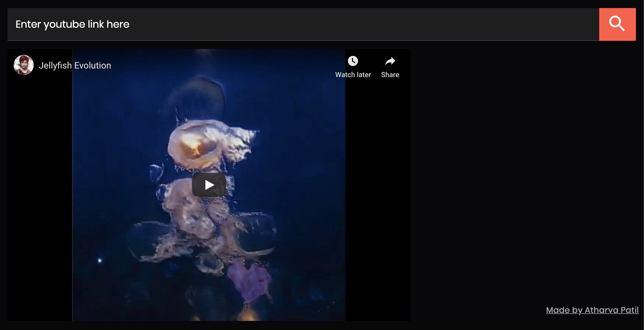Viewport: 644px width, 330px height.
Task: Click the Share arrow icon
Action: coord(390,61)
